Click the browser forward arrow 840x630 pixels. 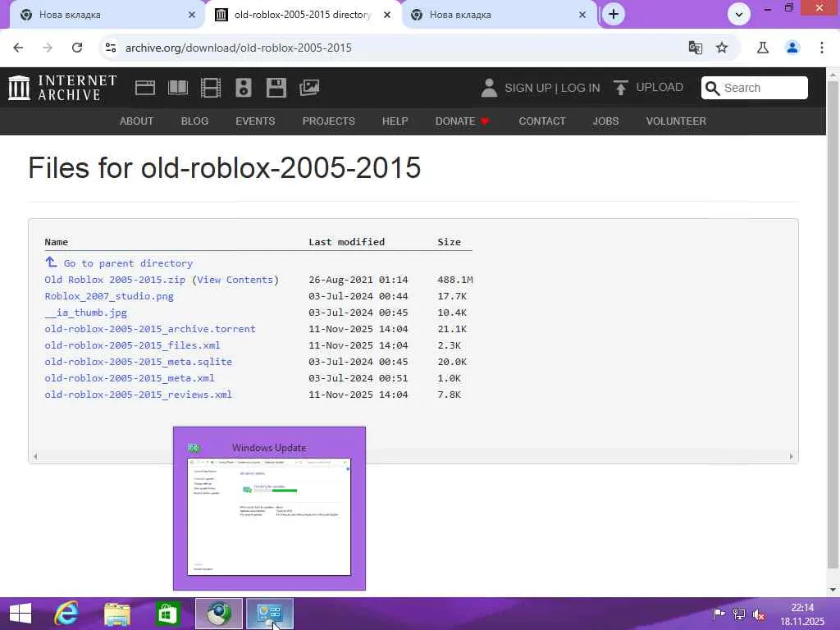point(48,48)
